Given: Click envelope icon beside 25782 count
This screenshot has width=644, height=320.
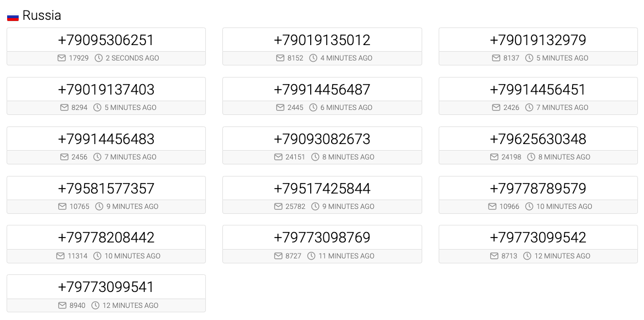Looking at the screenshot, I should (278, 207).
